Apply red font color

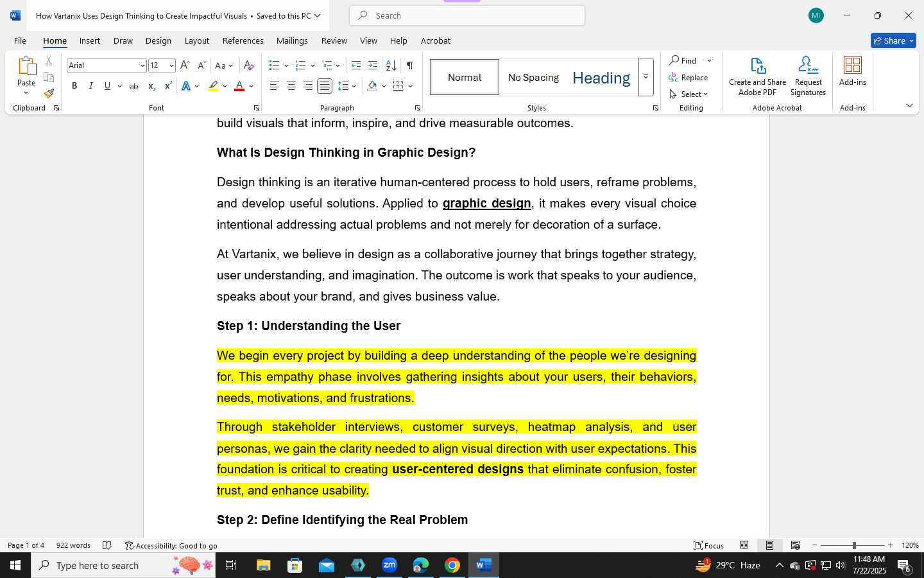click(239, 86)
